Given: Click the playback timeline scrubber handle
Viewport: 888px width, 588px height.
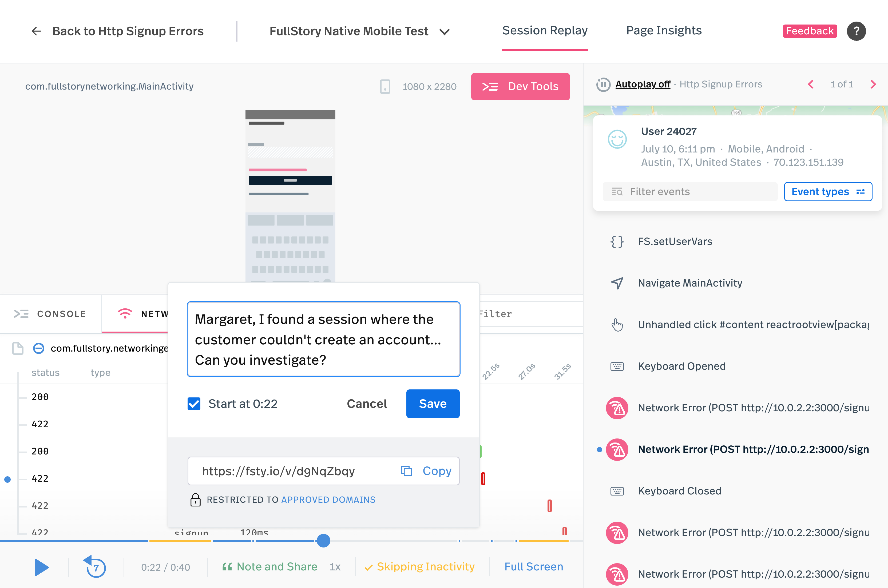Looking at the screenshot, I should pyautogui.click(x=323, y=541).
